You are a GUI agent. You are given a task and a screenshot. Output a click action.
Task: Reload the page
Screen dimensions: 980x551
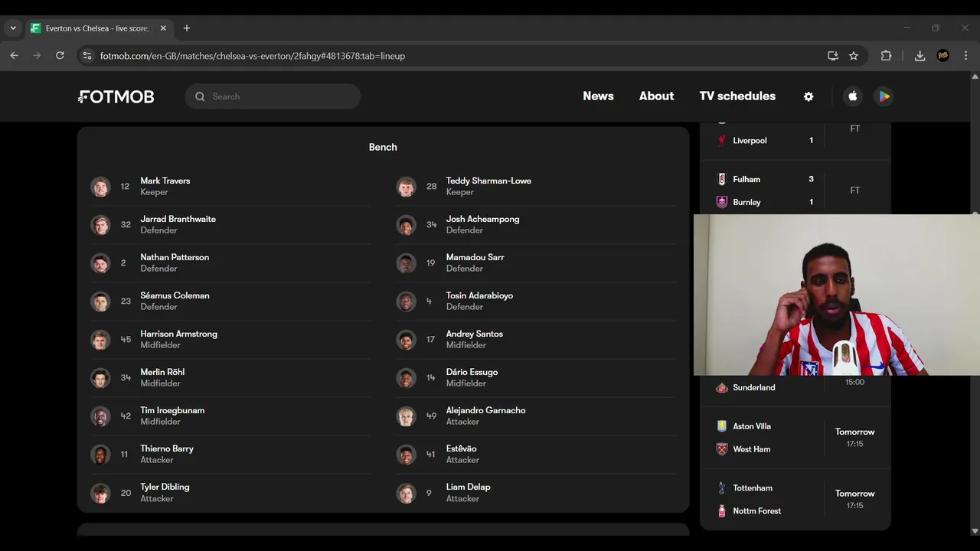(60, 56)
